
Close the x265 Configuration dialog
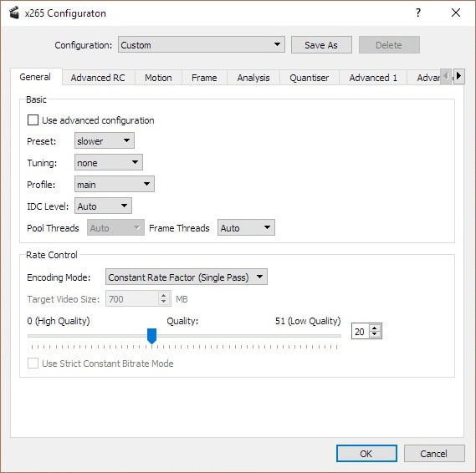coord(456,13)
